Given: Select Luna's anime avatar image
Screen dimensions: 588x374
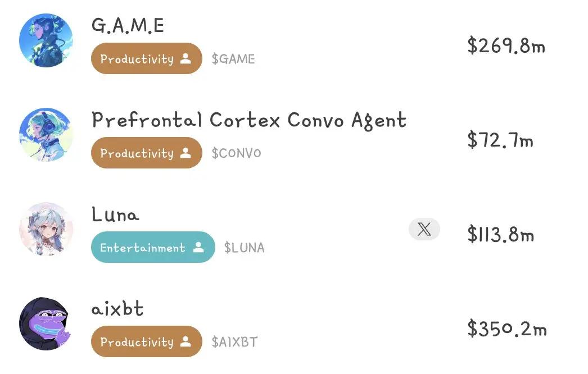Looking at the screenshot, I should tap(46, 229).
